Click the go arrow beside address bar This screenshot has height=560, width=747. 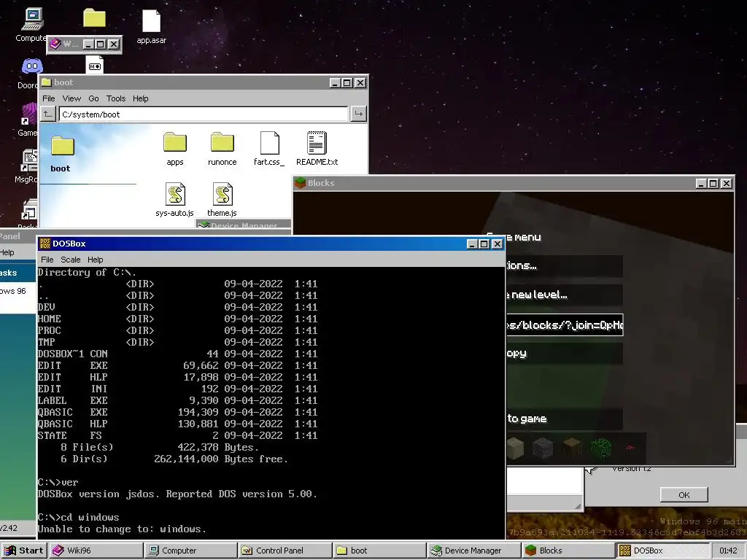pyautogui.click(x=359, y=114)
